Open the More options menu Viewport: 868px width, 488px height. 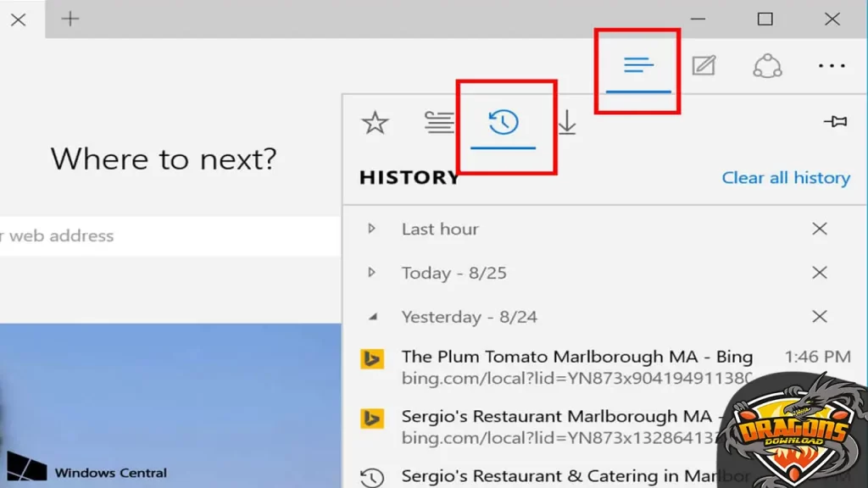tap(832, 65)
